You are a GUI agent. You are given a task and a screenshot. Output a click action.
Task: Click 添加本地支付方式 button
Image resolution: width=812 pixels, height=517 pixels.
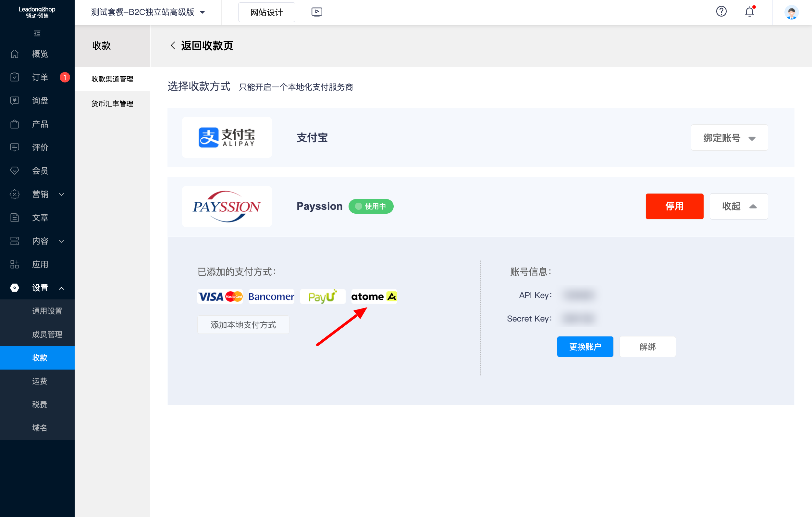tap(243, 325)
